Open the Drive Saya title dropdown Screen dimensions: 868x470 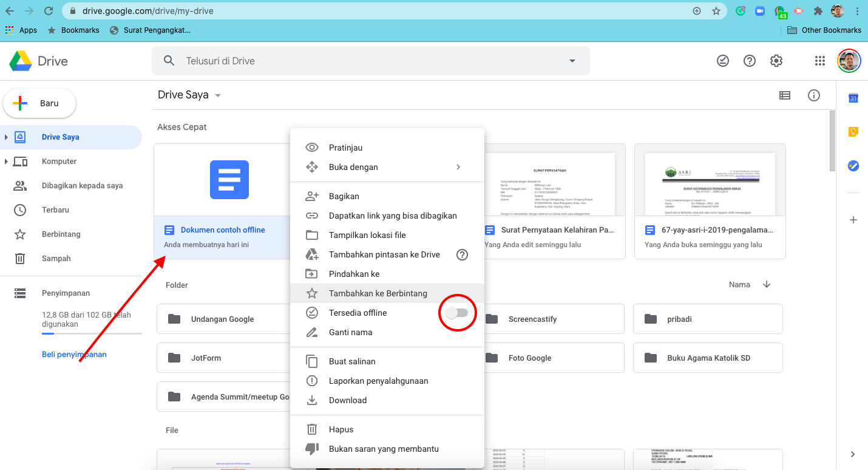pyautogui.click(x=218, y=95)
